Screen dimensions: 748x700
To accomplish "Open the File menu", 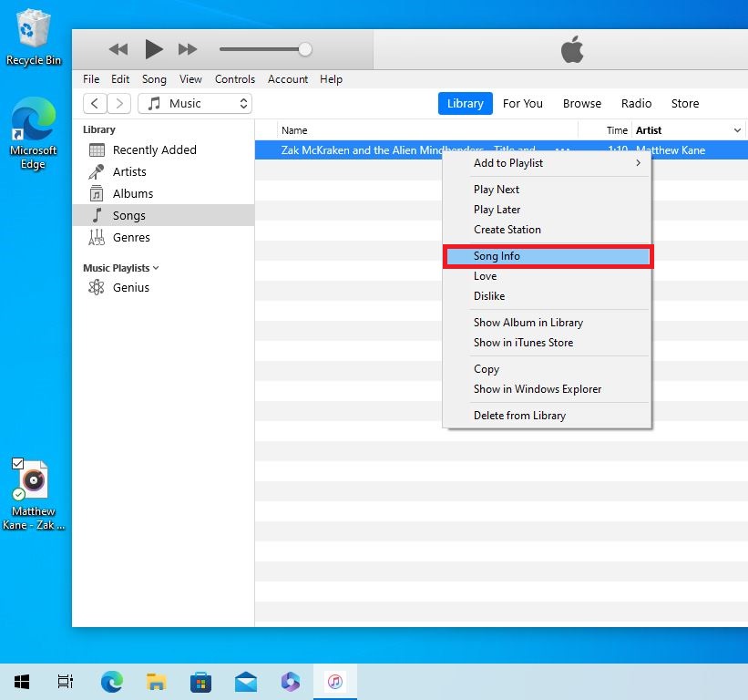I will [x=91, y=79].
